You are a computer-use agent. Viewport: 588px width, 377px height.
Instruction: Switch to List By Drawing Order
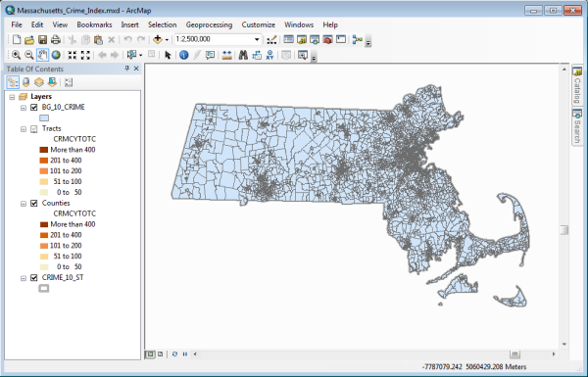pyautogui.click(x=13, y=82)
